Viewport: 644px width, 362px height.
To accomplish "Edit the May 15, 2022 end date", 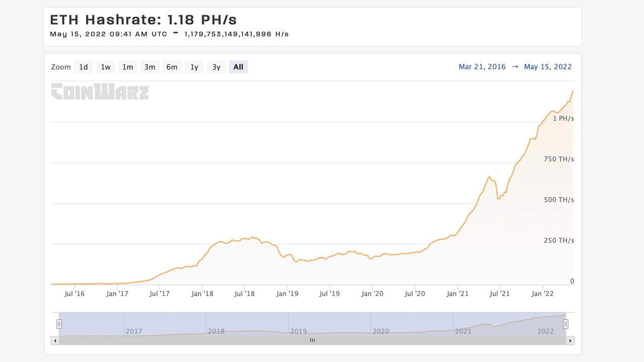I will [548, 67].
